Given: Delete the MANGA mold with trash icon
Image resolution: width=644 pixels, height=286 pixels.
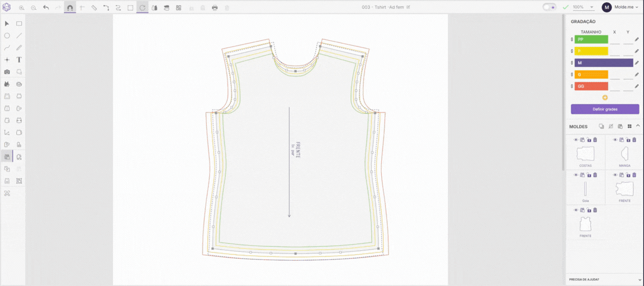Looking at the screenshot, I should [635, 140].
